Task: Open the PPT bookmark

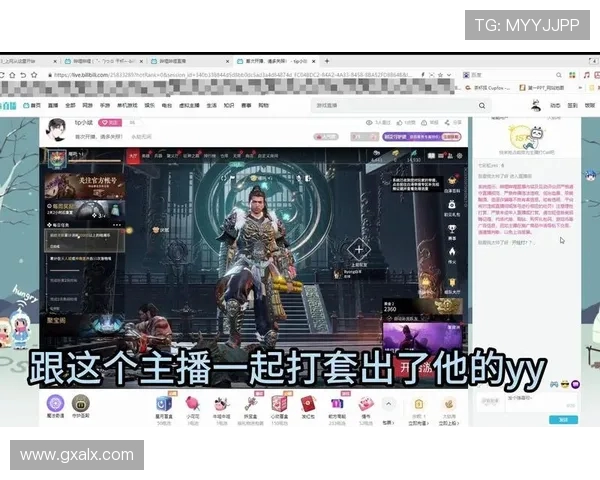Action: pyautogui.click(x=541, y=88)
